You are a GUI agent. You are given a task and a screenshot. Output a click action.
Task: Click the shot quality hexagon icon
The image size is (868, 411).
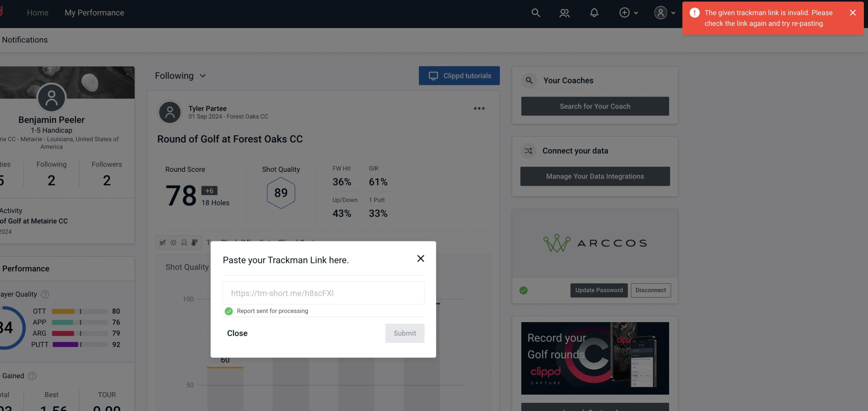click(281, 193)
